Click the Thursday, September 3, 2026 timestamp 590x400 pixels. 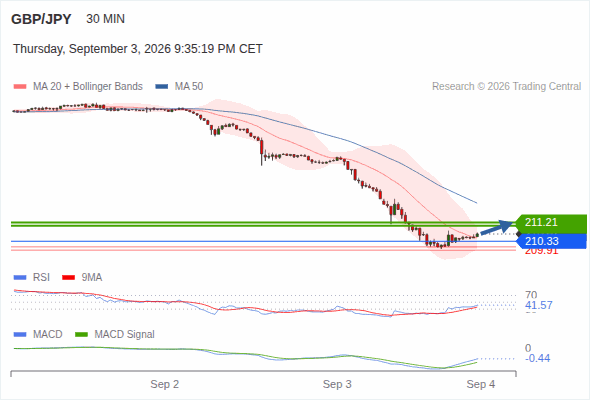click(x=138, y=49)
